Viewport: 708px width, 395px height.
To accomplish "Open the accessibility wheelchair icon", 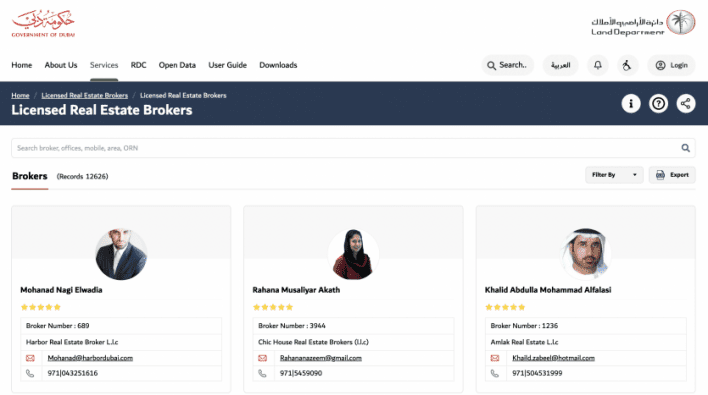I will pos(627,65).
